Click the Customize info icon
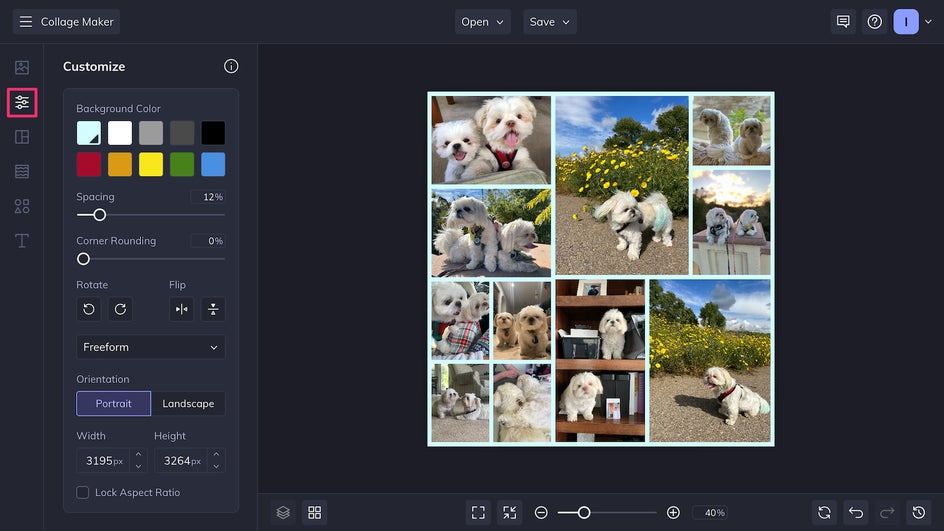 tap(231, 66)
